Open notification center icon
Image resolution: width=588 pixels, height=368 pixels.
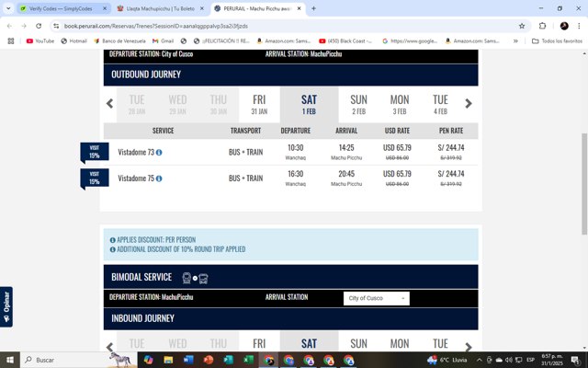click(577, 360)
